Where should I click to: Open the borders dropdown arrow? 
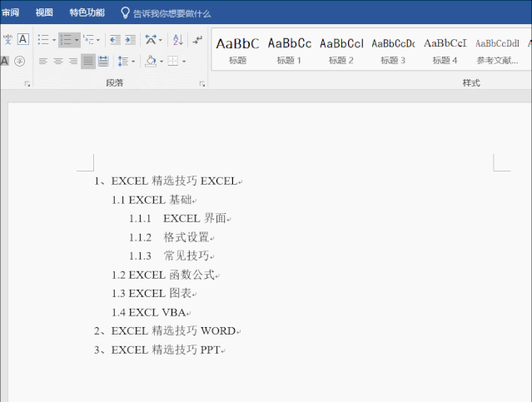[x=184, y=62]
